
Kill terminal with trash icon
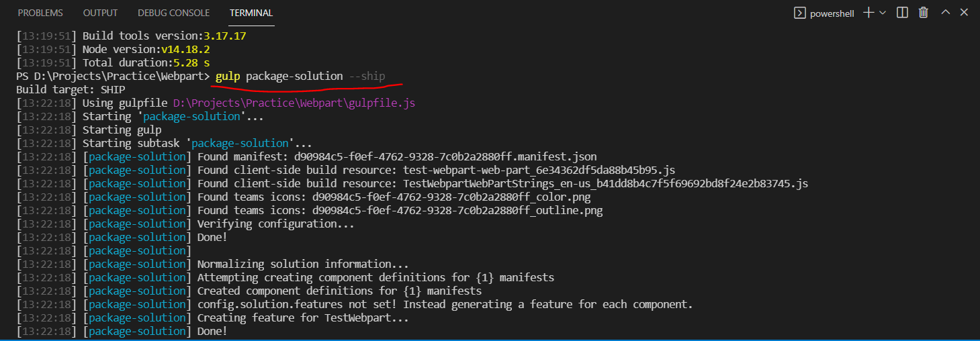(x=924, y=13)
